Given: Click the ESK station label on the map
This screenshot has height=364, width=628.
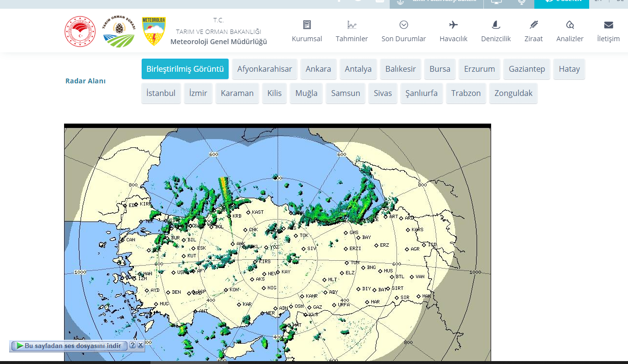Looking at the screenshot, I should (x=201, y=248).
